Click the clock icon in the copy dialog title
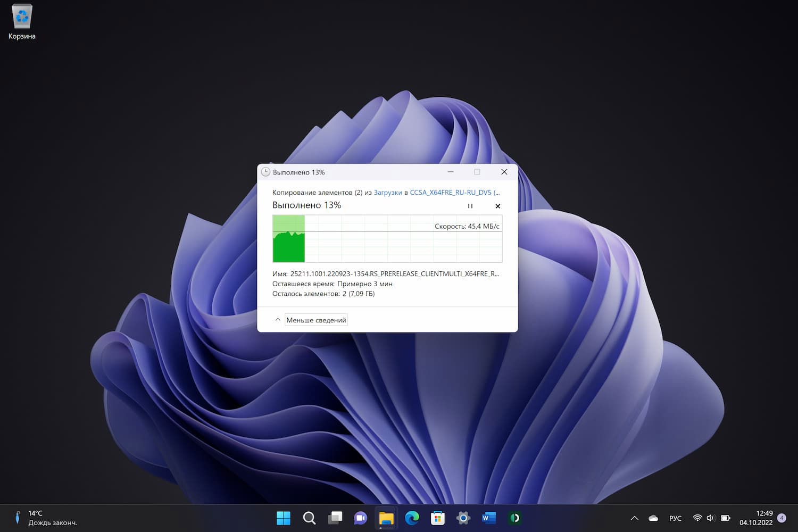The width and height of the screenshot is (798, 532). 265,172
